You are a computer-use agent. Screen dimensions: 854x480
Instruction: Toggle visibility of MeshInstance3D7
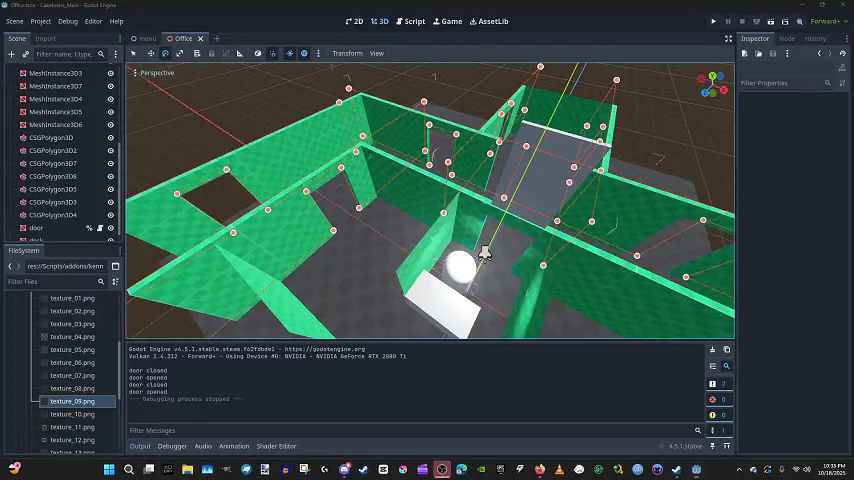111,86
